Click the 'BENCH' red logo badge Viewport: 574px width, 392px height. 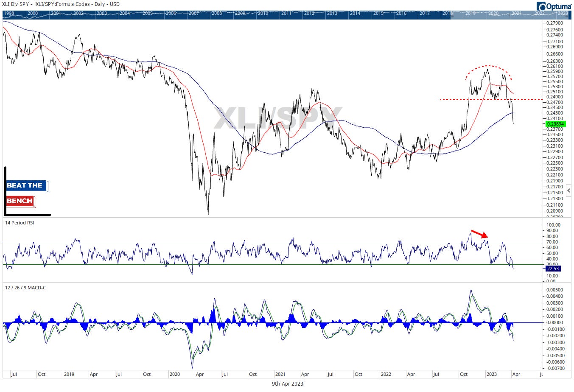coord(20,201)
